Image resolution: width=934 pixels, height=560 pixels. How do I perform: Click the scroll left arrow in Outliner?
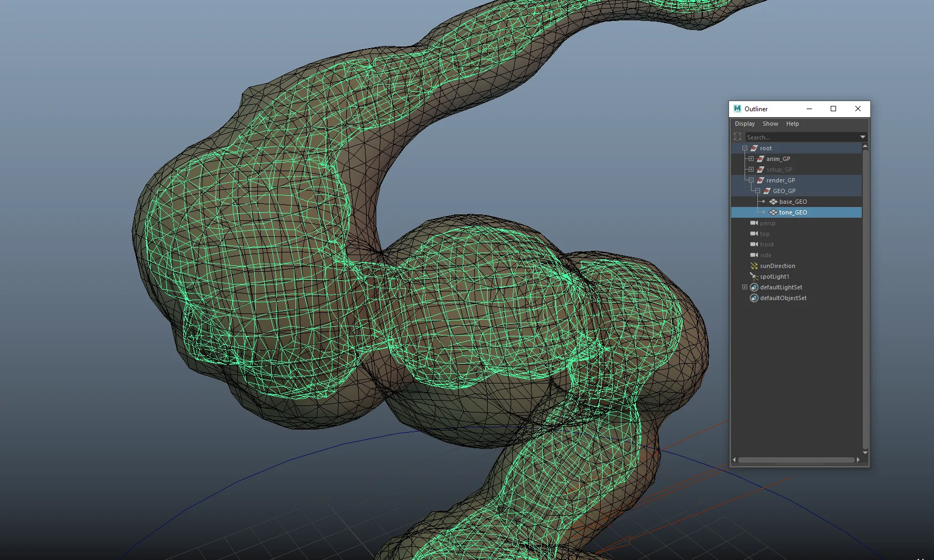tap(734, 460)
